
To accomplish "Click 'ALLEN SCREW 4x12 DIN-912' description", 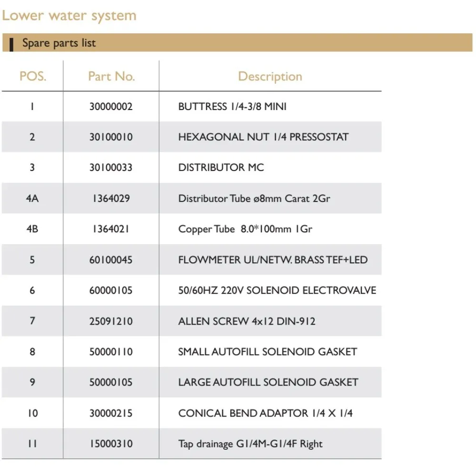I will click(247, 321).
